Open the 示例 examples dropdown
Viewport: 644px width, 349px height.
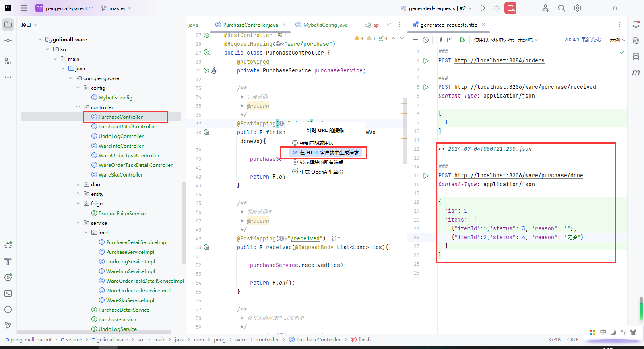point(617,40)
